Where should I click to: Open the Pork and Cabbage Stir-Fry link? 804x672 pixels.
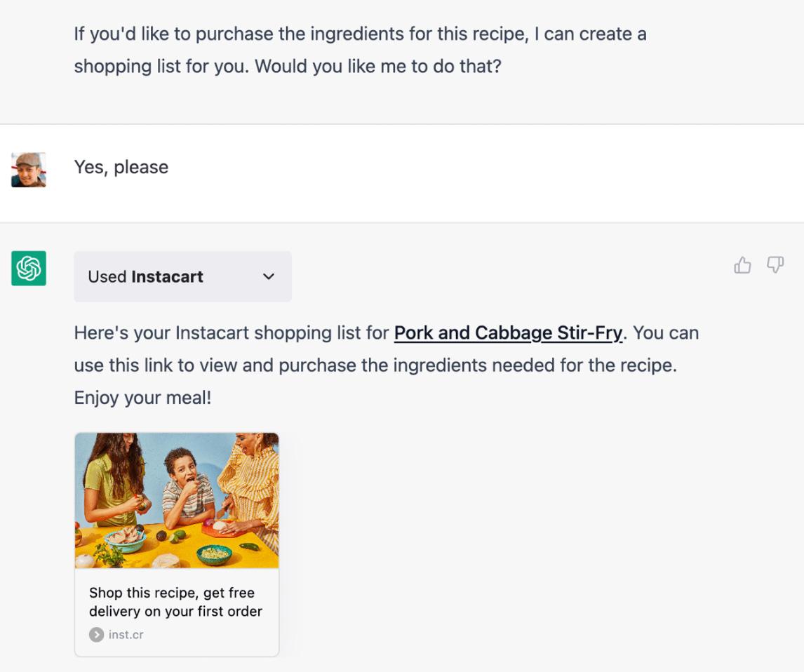[508, 332]
